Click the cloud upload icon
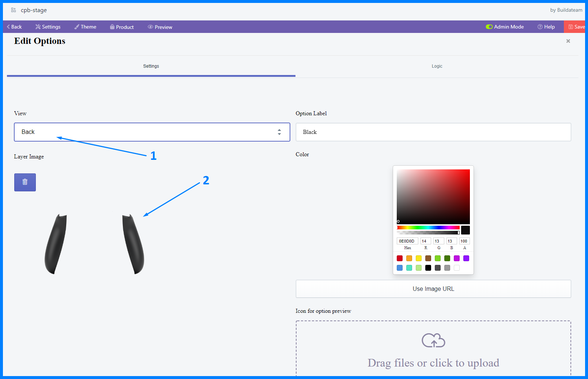Viewport: 588px width, 379px height. [433, 340]
